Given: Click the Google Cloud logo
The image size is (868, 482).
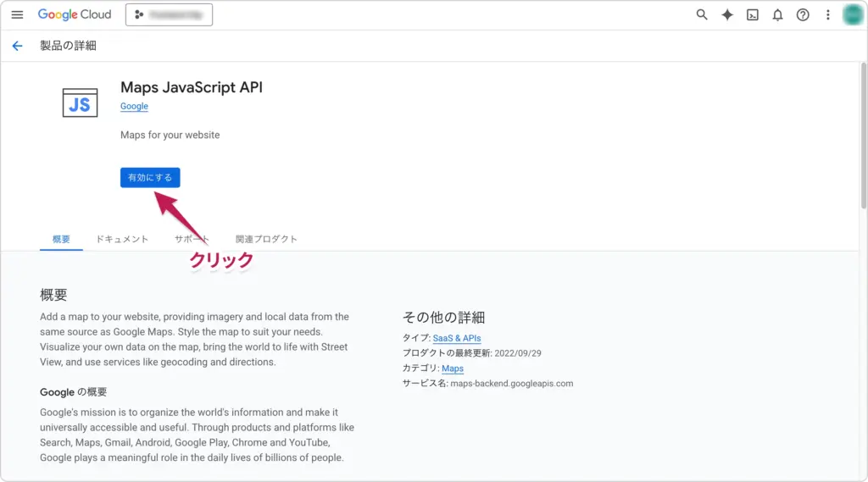Looking at the screenshot, I should (x=75, y=15).
